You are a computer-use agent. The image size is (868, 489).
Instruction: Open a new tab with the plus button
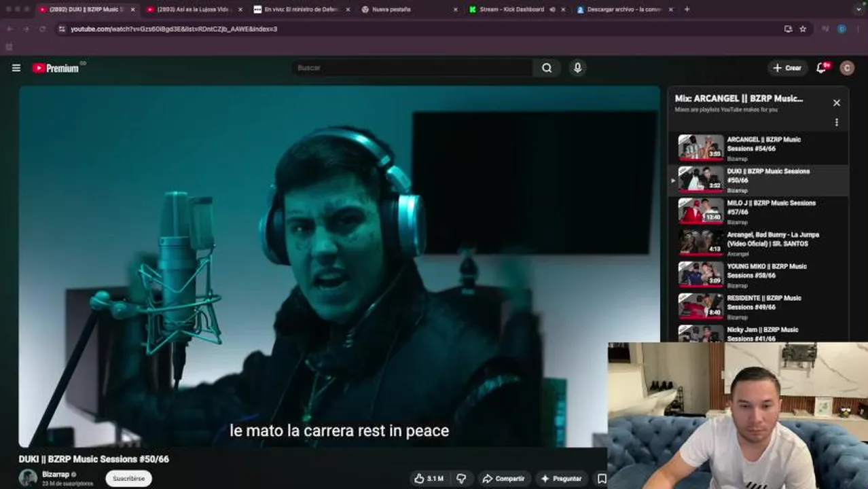(687, 10)
